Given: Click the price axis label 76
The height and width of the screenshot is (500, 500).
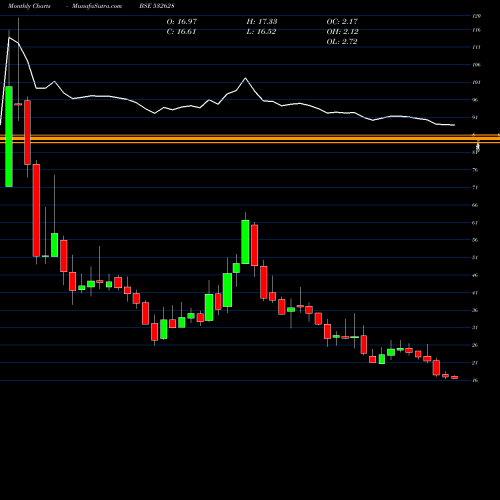Looking at the screenshot, I should click(x=476, y=170).
